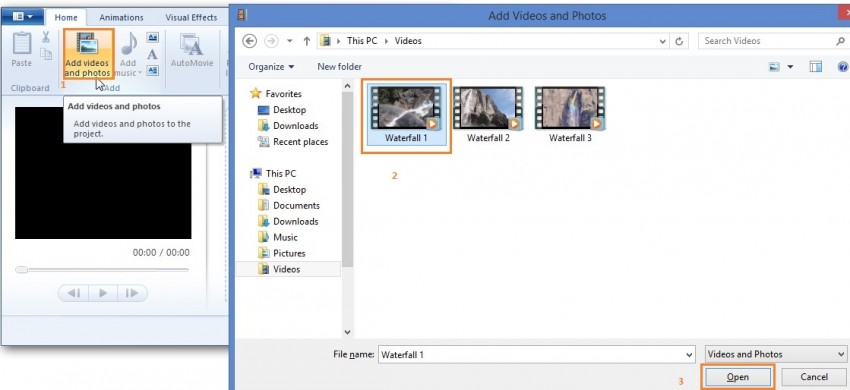Image resolution: width=850 pixels, height=390 pixels.
Task: Select the Waterfall 1 video thumbnail
Action: (x=406, y=115)
